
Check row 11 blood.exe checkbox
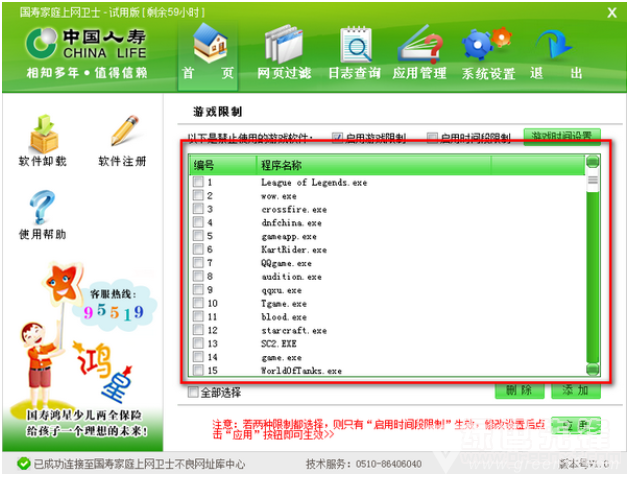198,317
